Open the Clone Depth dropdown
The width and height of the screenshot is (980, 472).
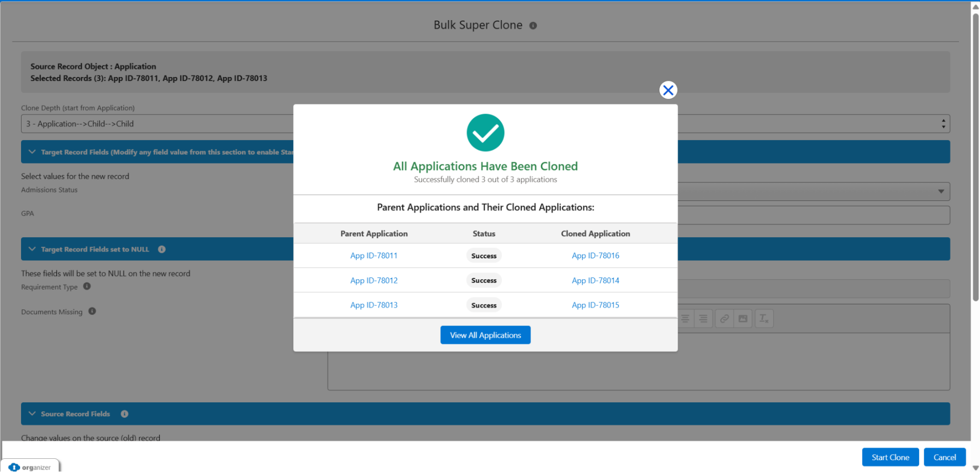943,124
